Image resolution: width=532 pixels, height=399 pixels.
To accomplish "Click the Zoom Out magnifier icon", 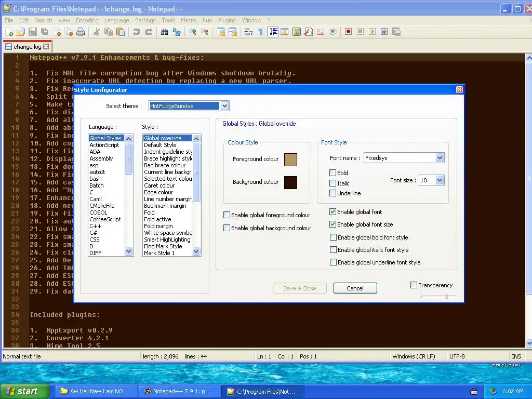I will coord(205,32).
